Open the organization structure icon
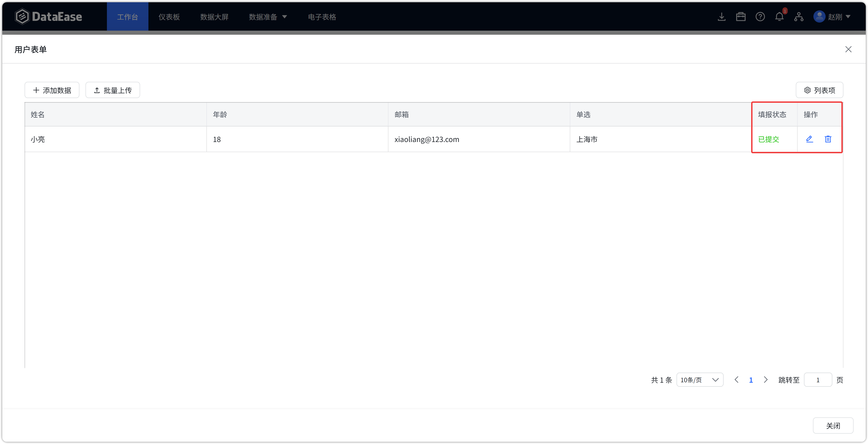Viewport: 868px width, 444px height. (799, 16)
